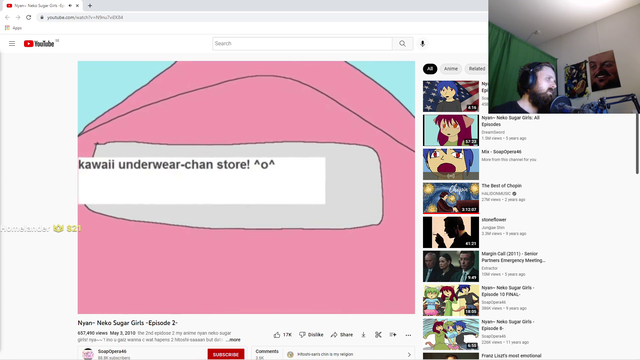Image resolution: width=640 pixels, height=360 pixels.
Task: Click the page vertical scrollbar
Action: coord(637,143)
